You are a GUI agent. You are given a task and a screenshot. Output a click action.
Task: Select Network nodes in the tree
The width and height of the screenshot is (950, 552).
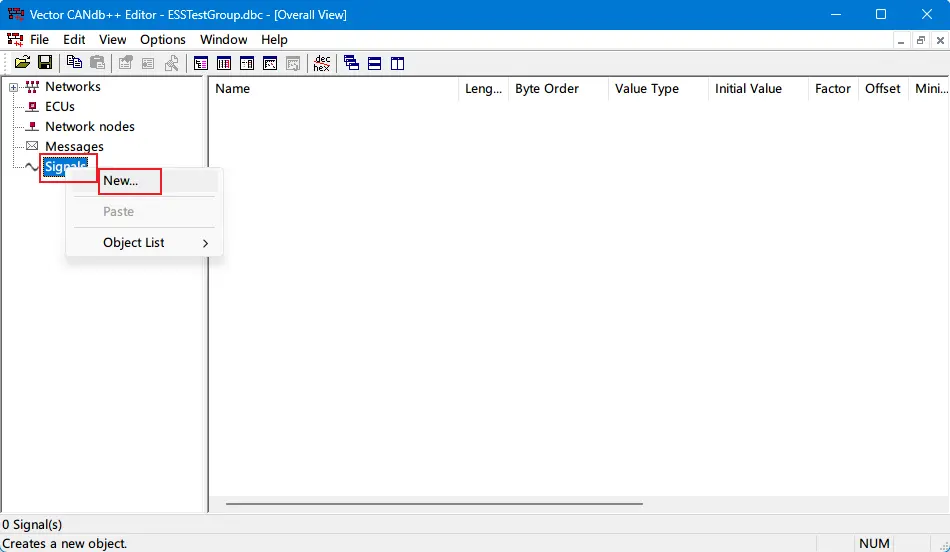[x=89, y=126]
